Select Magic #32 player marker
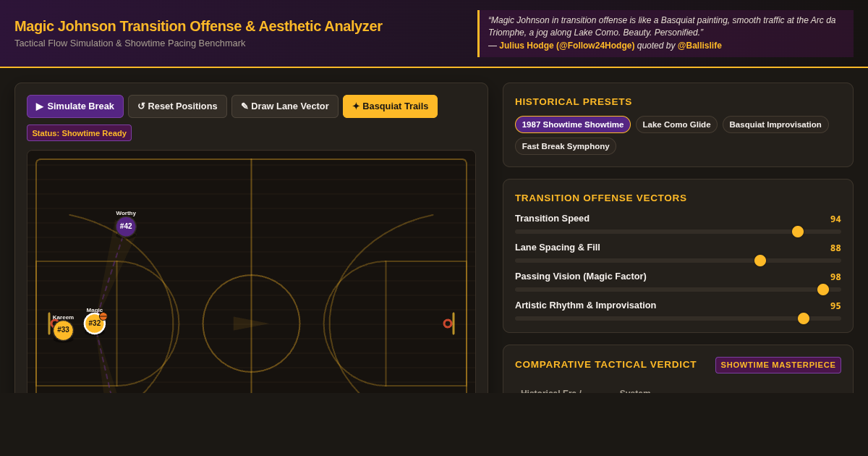Image resolution: width=868 pixels, height=456 pixels. [95, 324]
